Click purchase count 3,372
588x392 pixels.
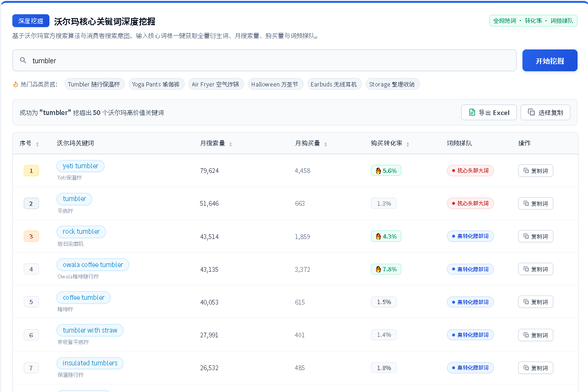coord(303,269)
